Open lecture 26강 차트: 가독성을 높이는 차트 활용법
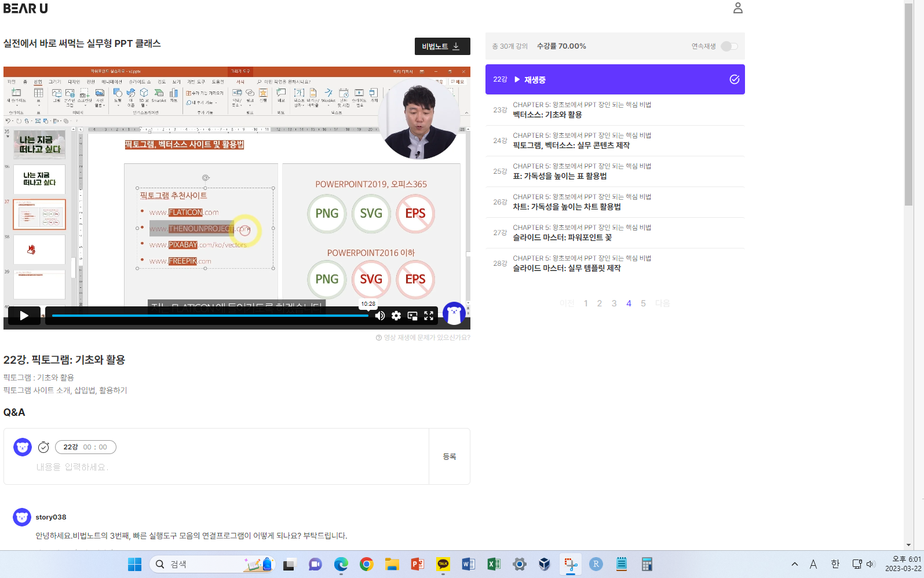 pos(615,202)
